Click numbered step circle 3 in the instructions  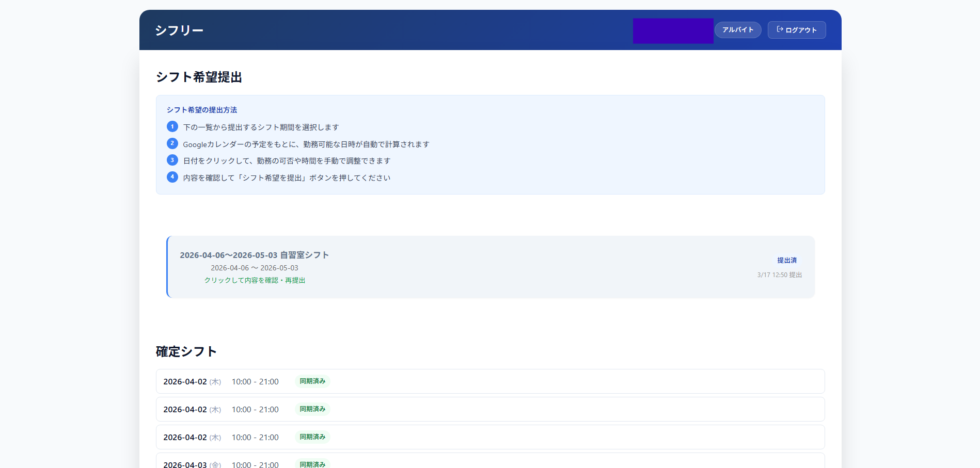point(172,160)
